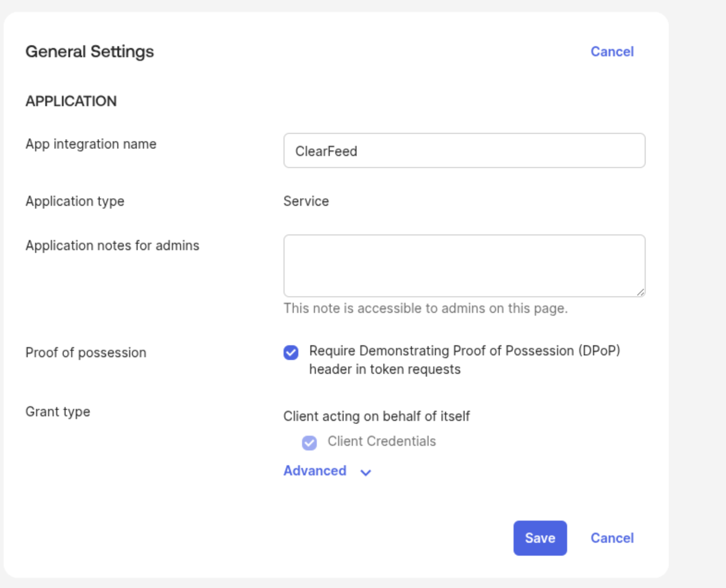Click the 'General Settings' heading
726x588 pixels.
pyautogui.click(x=90, y=52)
